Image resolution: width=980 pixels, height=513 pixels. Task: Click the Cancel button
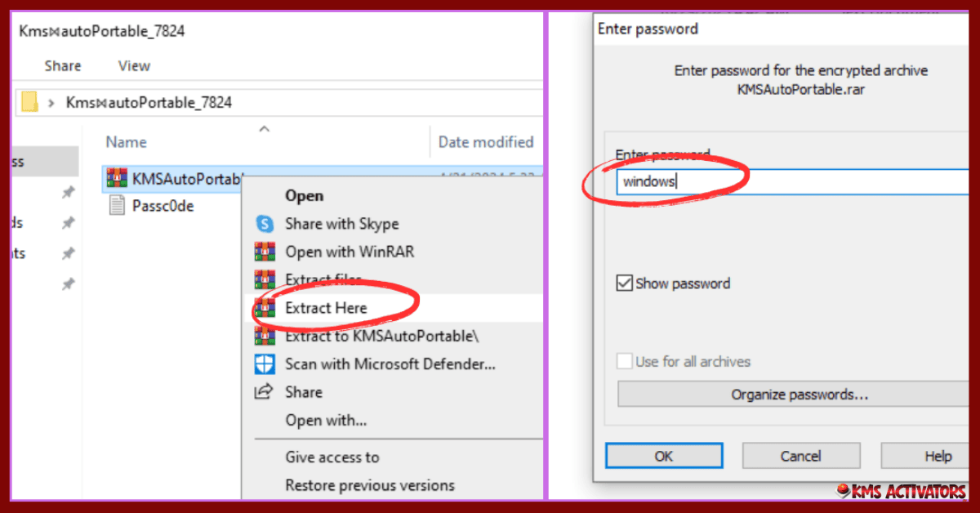coord(800,456)
